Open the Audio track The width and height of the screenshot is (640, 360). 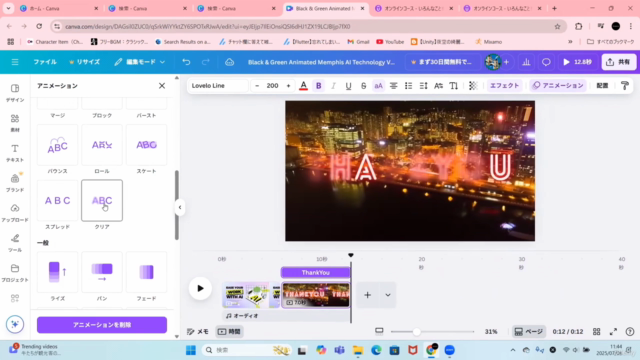point(286,316)
